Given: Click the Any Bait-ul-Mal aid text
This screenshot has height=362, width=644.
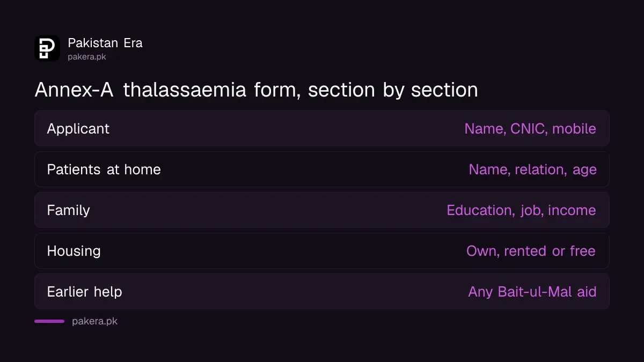Looking at the screenshot, I should coord(532,292).
